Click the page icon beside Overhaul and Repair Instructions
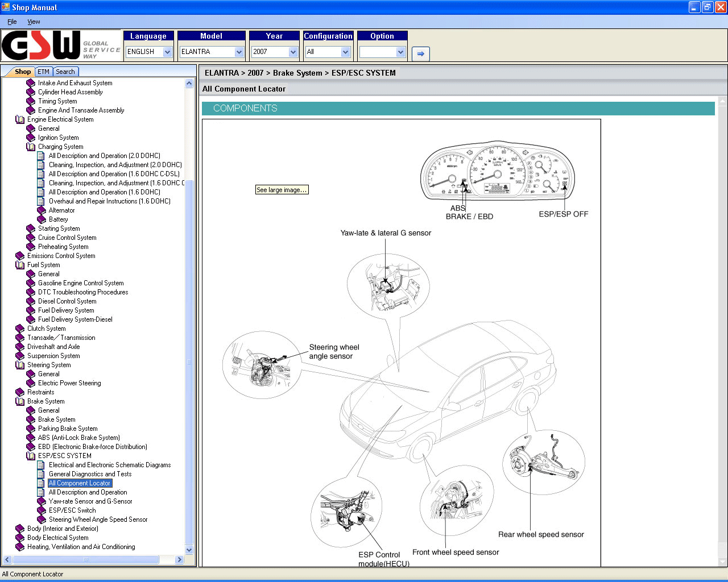This screenshot has height=582, width=728. click(41, 201)
